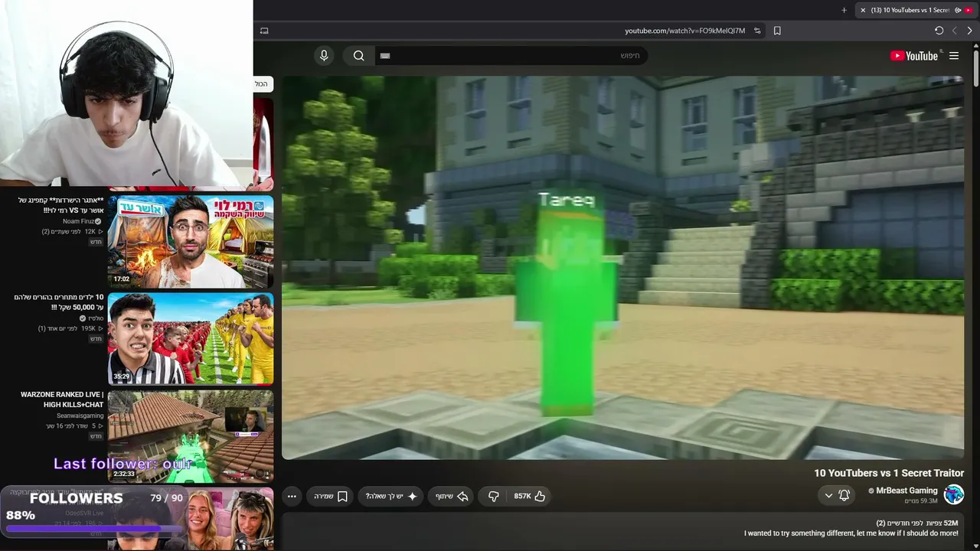This screenshot has height=551, width=980.
Task: Go to YouTube home via logo
Action: point(914,56)
